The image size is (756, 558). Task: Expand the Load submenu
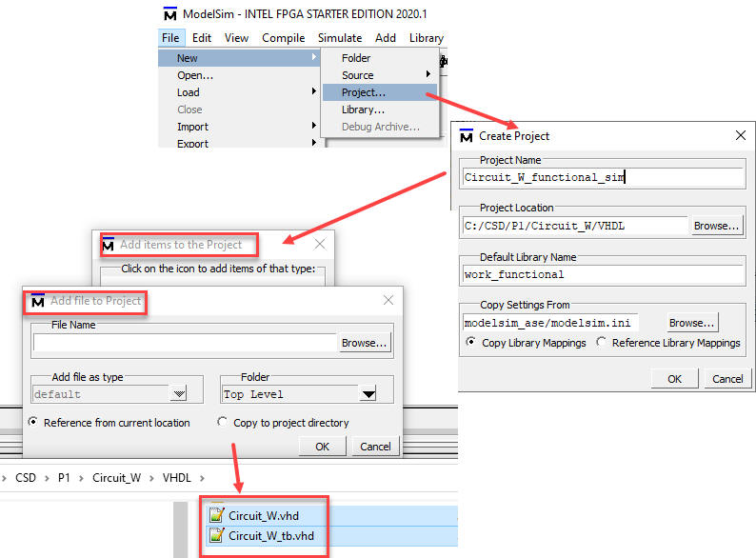239,92
